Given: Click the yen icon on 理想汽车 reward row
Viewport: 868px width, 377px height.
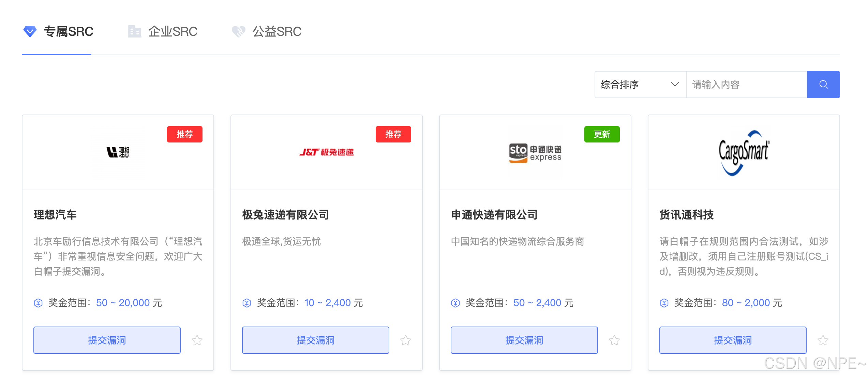Looking at the screenshot, I should coord(38,303).
